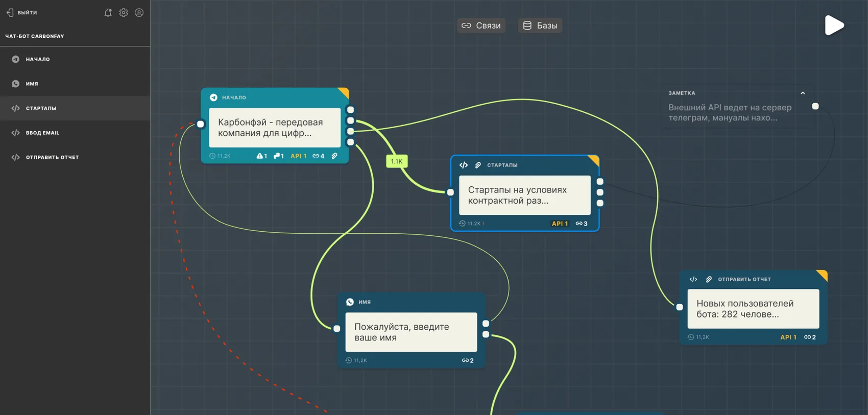Open the settings gear icon
868x415 pixels.
124,13
